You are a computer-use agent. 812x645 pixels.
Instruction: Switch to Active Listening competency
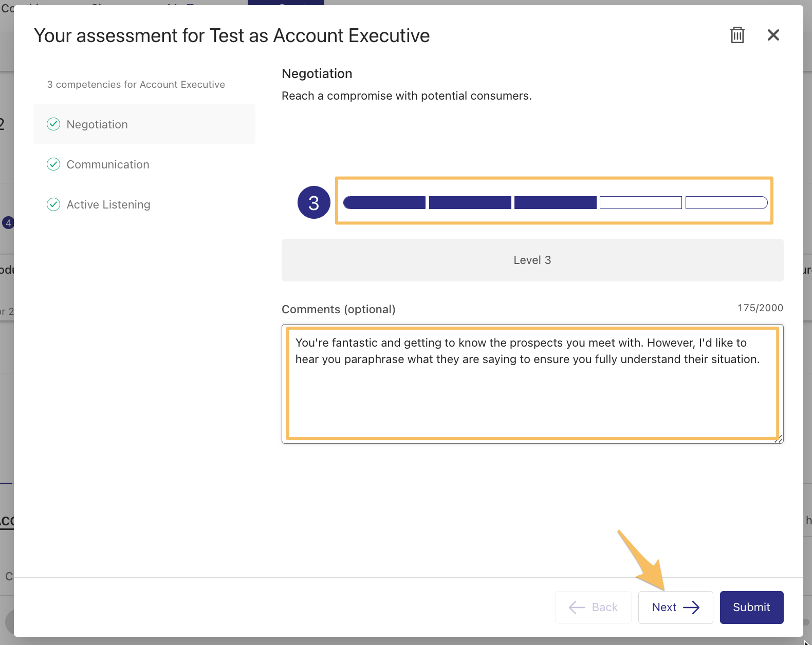[108, 204]
